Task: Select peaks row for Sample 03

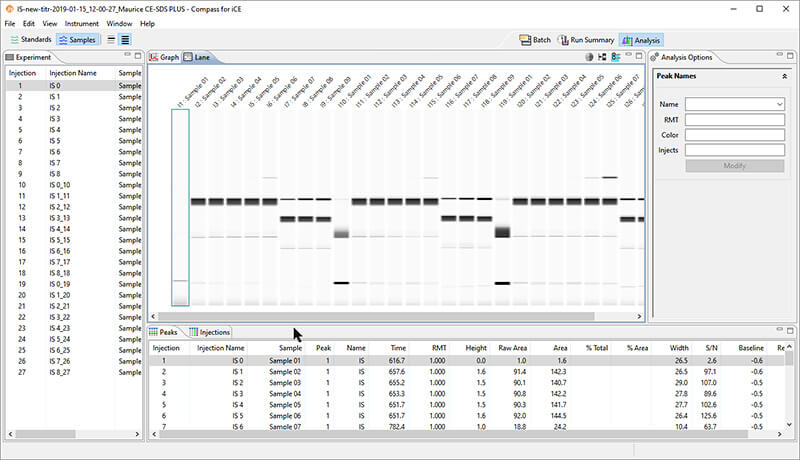Action: coord(467,383)
